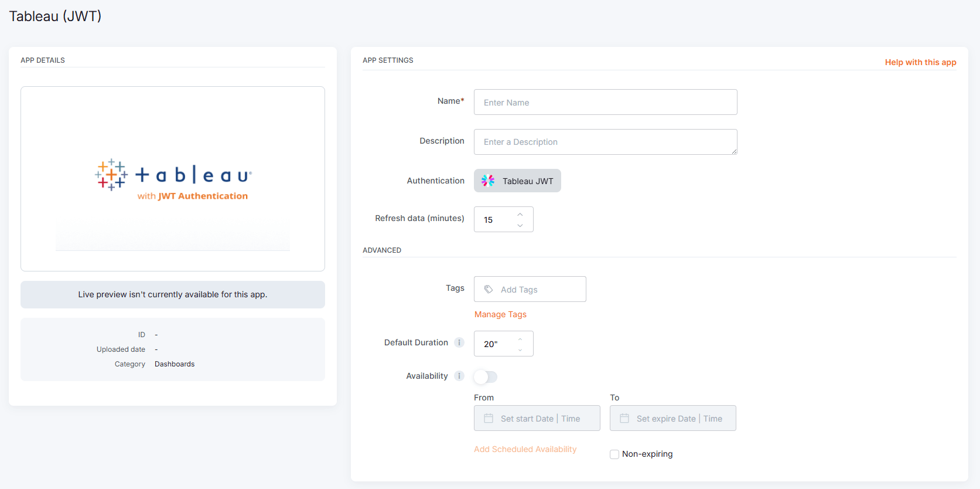Click the calendar icon in start date field
This screenshot has height=489, width=980.
click(489, 418)
